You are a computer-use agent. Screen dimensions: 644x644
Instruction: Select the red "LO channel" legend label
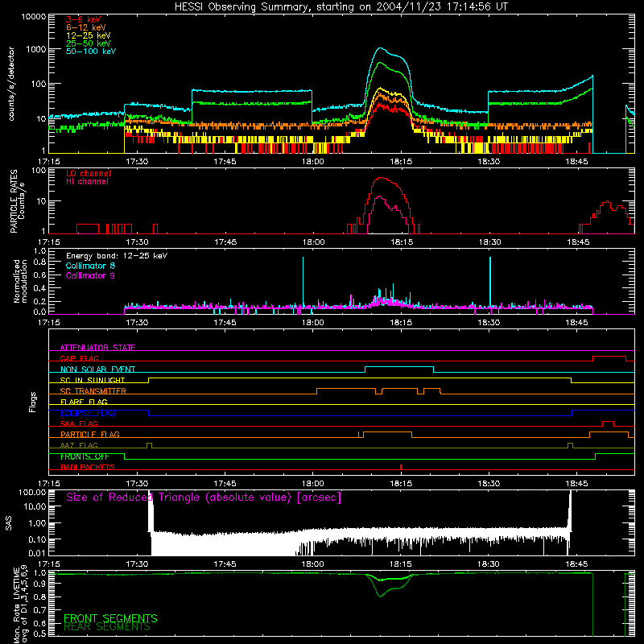(x=89, y=173)
